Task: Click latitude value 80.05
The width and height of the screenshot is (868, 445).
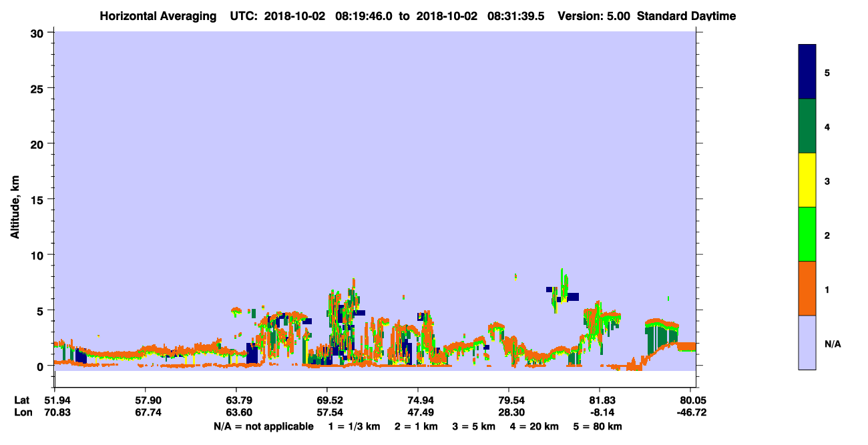Action: 694,400
